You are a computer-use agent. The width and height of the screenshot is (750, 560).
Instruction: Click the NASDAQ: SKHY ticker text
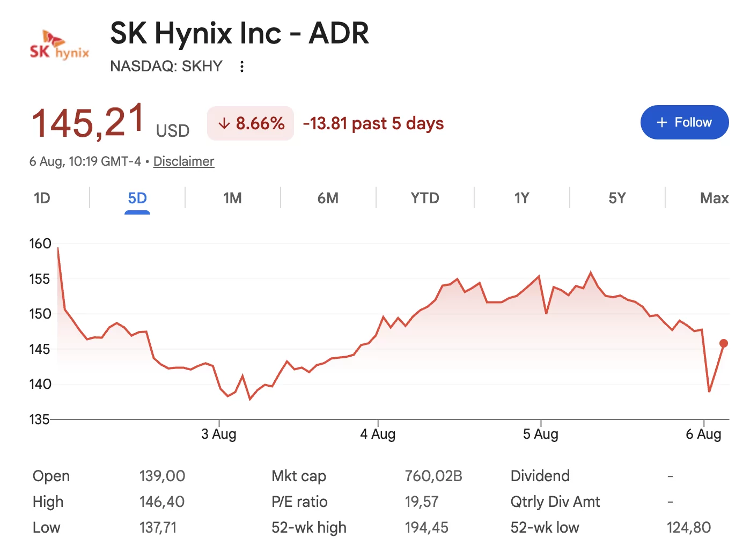click(x=166, y=67)
